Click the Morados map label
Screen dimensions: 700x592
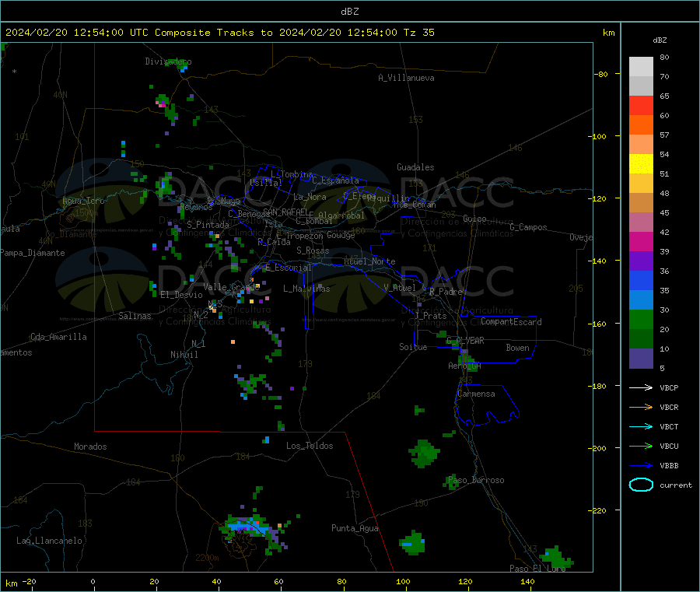tap(90, 447)
